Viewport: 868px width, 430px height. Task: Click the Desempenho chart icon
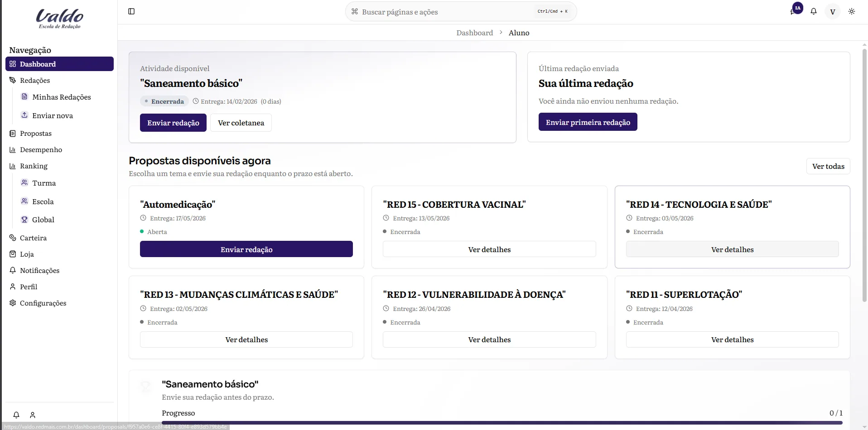coord(13,150)
